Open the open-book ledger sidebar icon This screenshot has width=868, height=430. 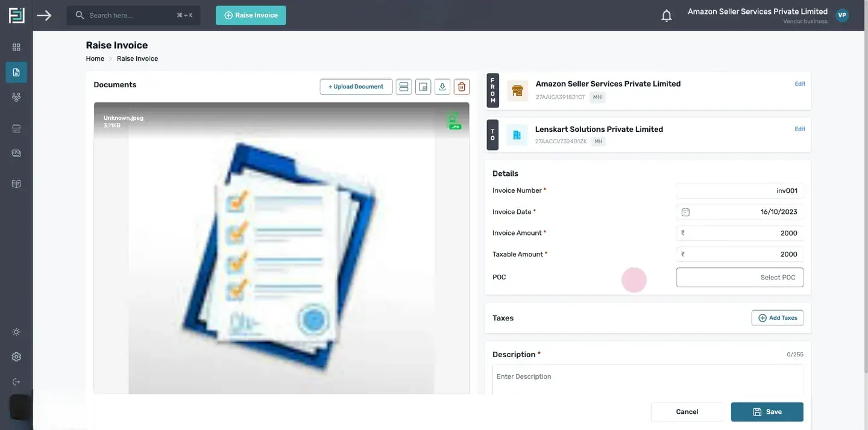tap(16, 184)
